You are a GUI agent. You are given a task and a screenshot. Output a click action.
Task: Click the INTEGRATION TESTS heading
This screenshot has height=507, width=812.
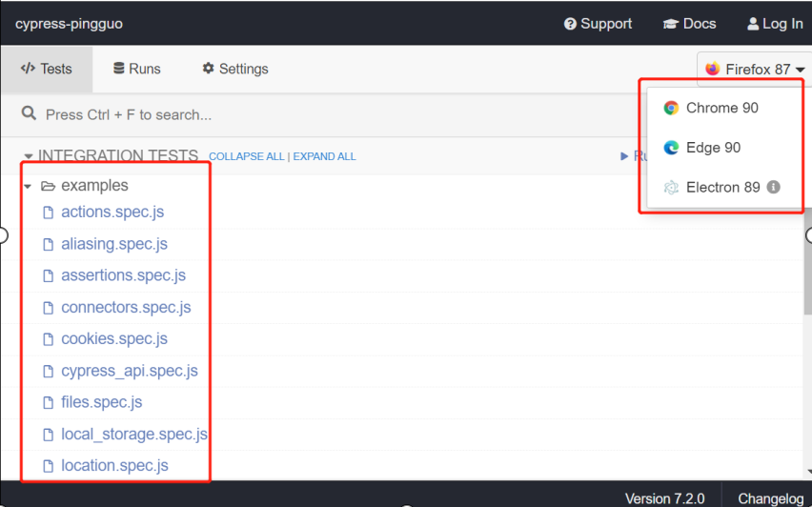click(x=118, y=155)
